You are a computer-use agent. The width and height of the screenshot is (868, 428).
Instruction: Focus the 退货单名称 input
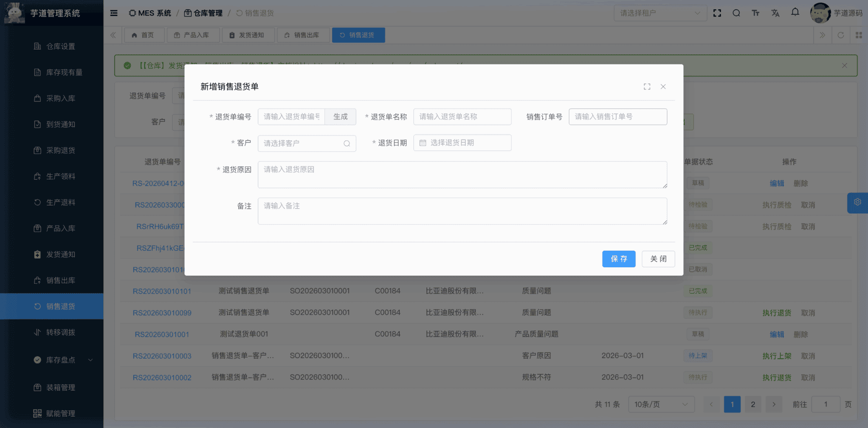click(462, 117)
